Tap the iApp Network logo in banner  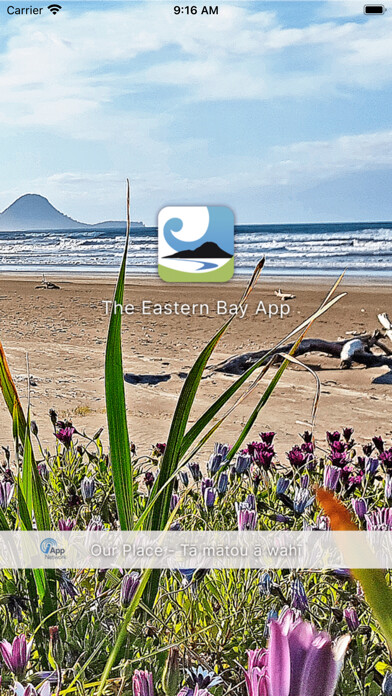tap(53, 549)
